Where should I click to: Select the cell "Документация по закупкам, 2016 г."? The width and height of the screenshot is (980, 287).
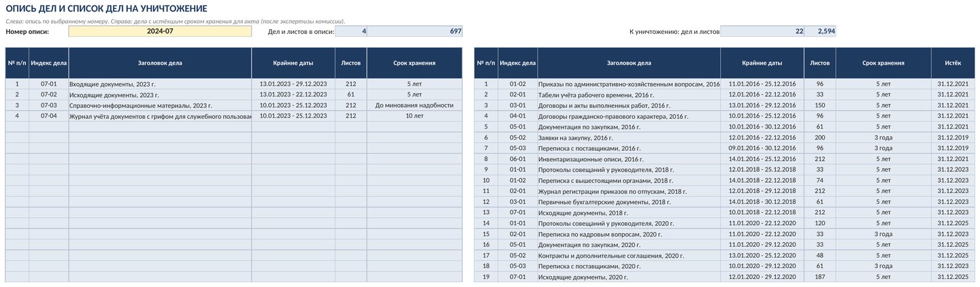click(x=629, y=126)
